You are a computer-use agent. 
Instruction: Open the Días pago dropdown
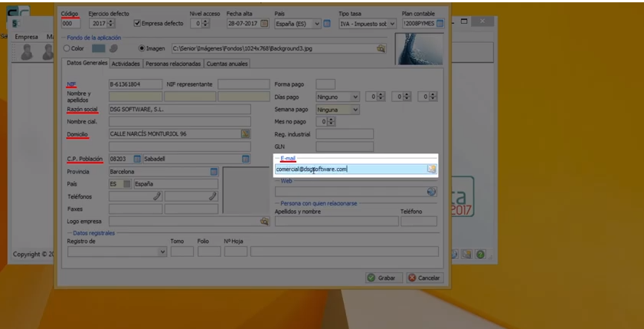[355, 97]
